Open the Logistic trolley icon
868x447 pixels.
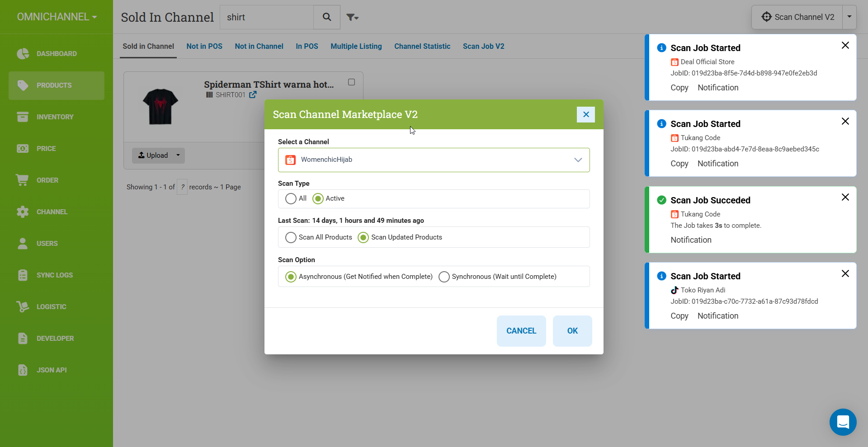point(23,307)
